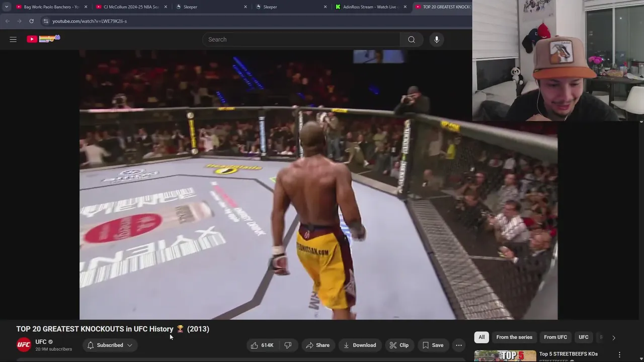Switch to the first Sleeper tab
Image resolution: width=644 pixels, height=362 pixels.
click(x=211, y=7)
